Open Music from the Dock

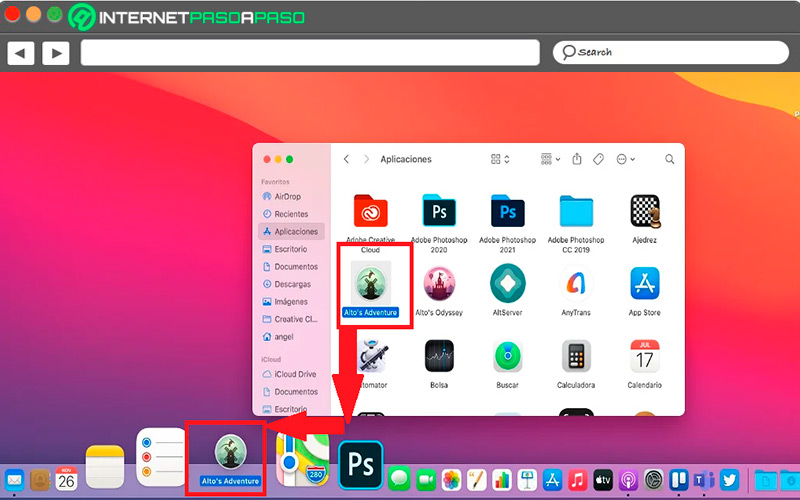(578, 480)
